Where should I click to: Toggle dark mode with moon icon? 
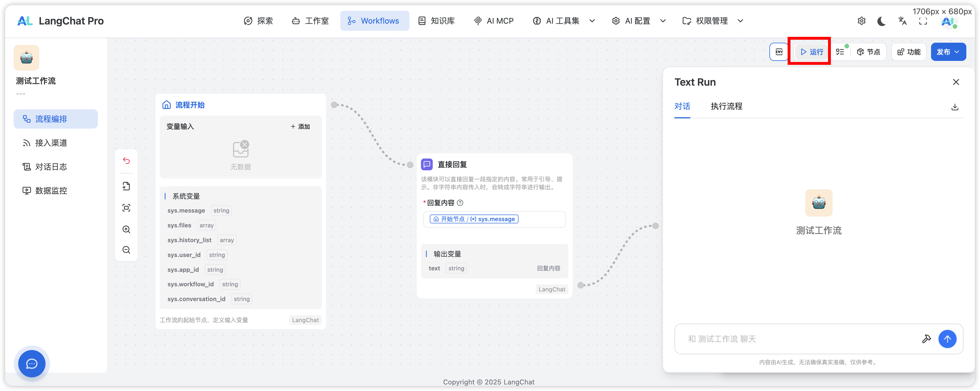[x=882, y=21]
